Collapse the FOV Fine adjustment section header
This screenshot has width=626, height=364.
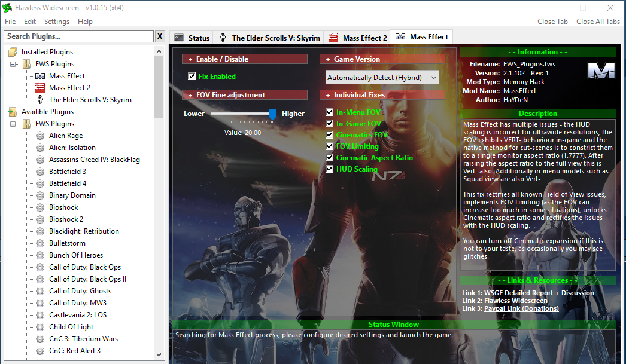(245, 95)
